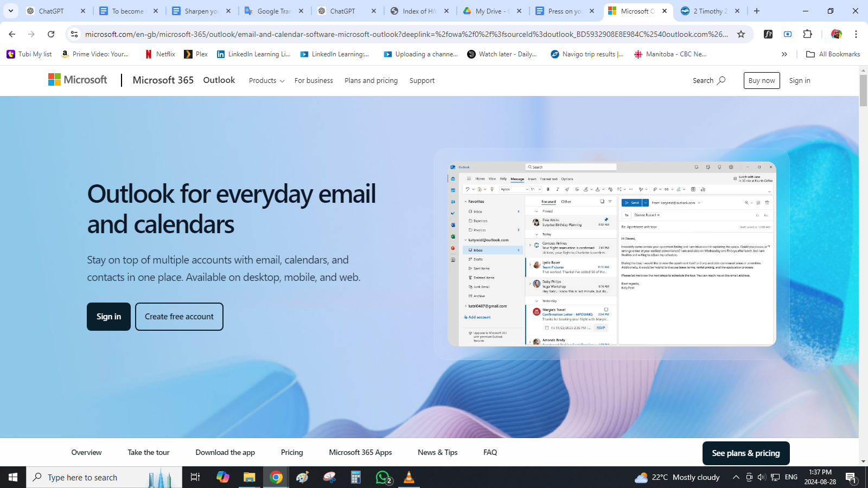The width and height of the screenshot is (868, 488).
Task: Open the tab search dropdown arrow
Action: (11, 11)
